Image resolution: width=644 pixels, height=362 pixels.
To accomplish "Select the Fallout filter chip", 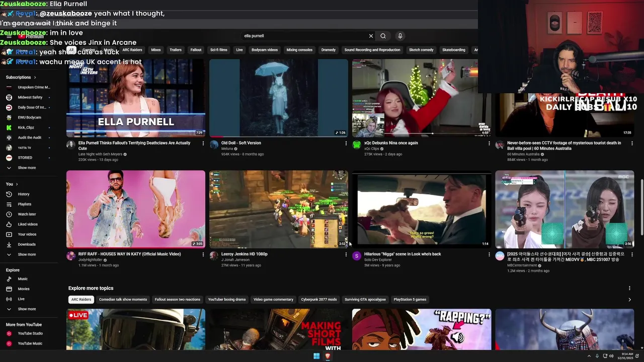I will point(196,50).
